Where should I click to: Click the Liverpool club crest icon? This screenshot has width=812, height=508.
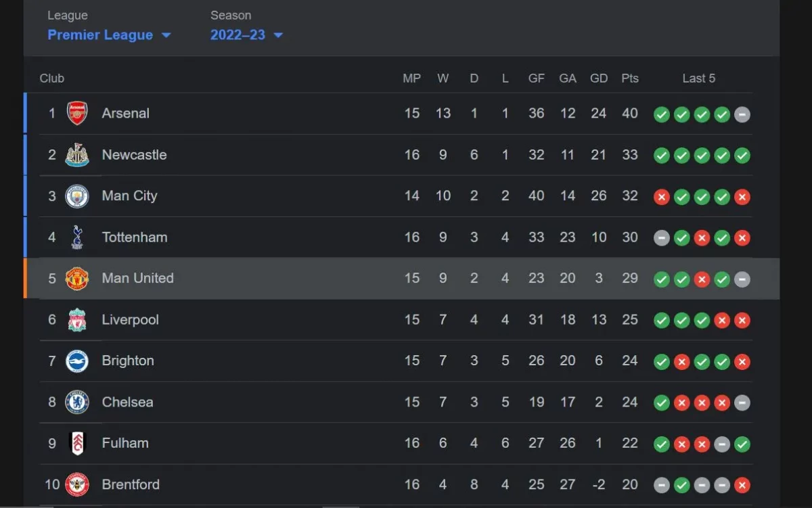pyautogui.click(x=77, y=320)
